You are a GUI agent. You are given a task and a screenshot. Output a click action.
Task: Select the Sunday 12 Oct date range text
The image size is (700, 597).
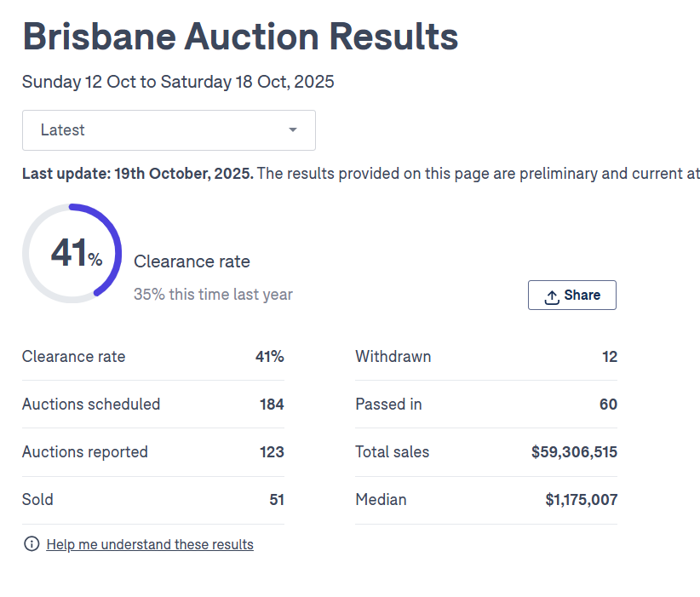coord(178,82)
